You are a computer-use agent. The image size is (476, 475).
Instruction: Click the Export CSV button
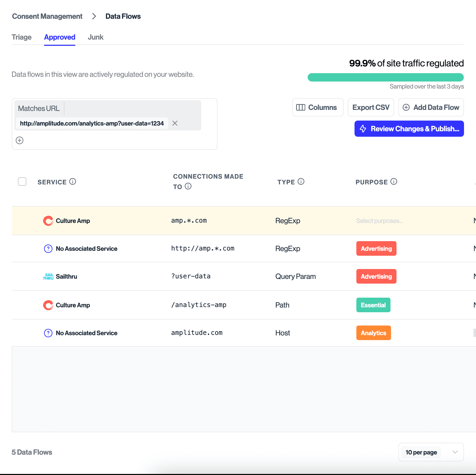[x=371, y=107]
